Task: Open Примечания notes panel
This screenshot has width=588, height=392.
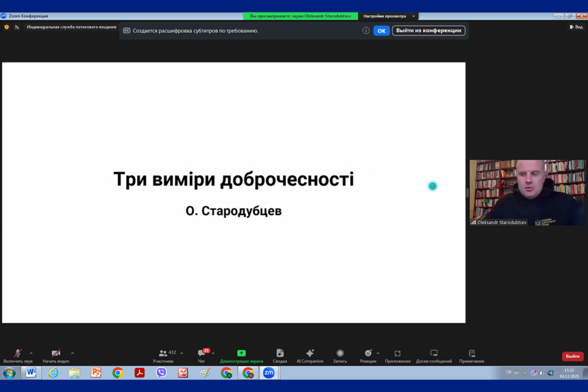Action: coord(472,354)
